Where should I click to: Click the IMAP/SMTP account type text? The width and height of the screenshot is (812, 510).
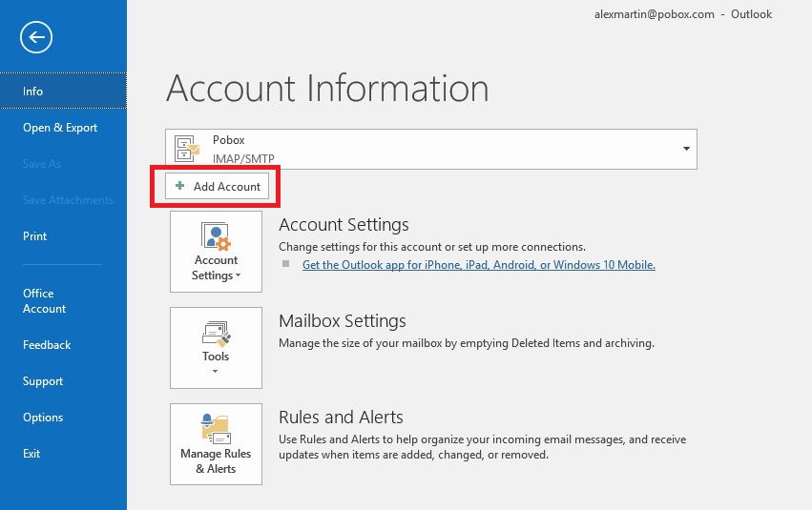243,159
